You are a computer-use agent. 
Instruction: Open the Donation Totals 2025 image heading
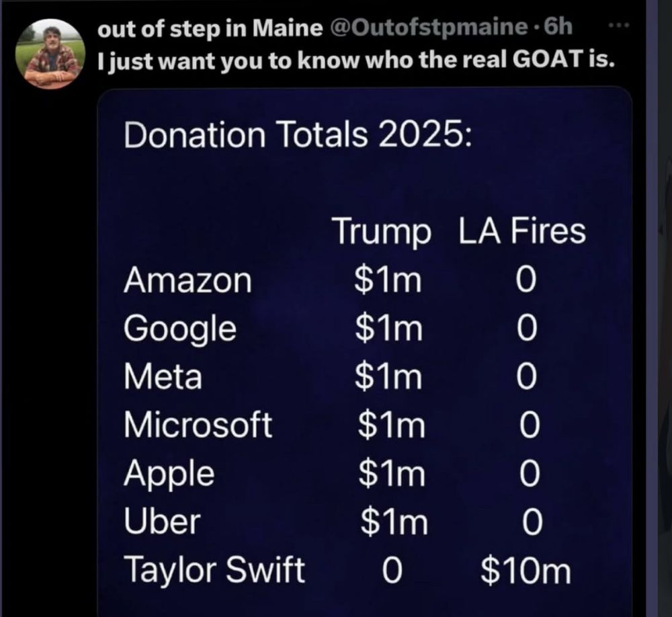coord(298,135)
